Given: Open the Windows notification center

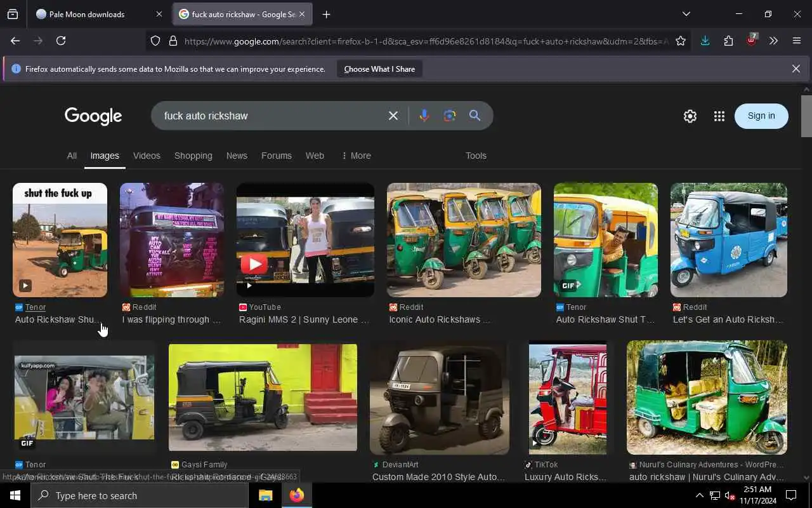Looking at the screenshot, I should [x=791, y=495].
